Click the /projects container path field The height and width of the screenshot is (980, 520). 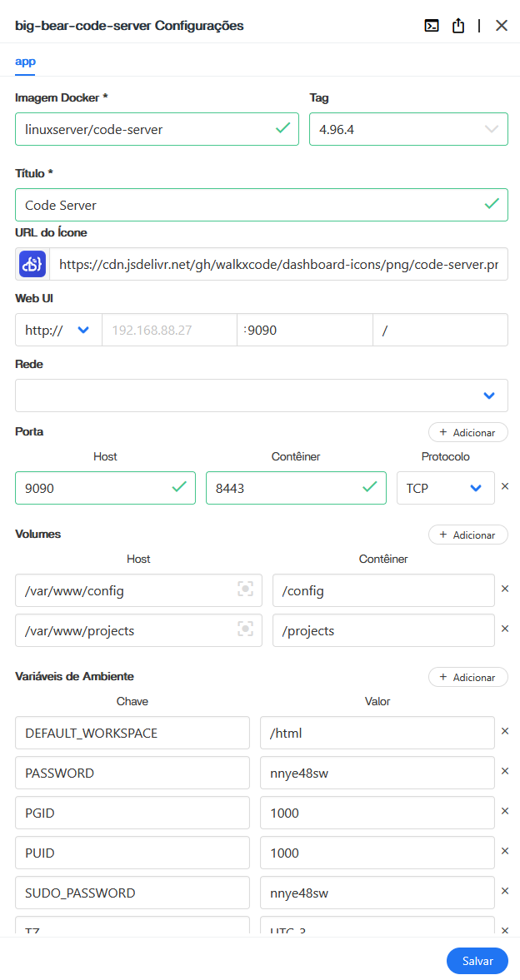coord(383,630)
